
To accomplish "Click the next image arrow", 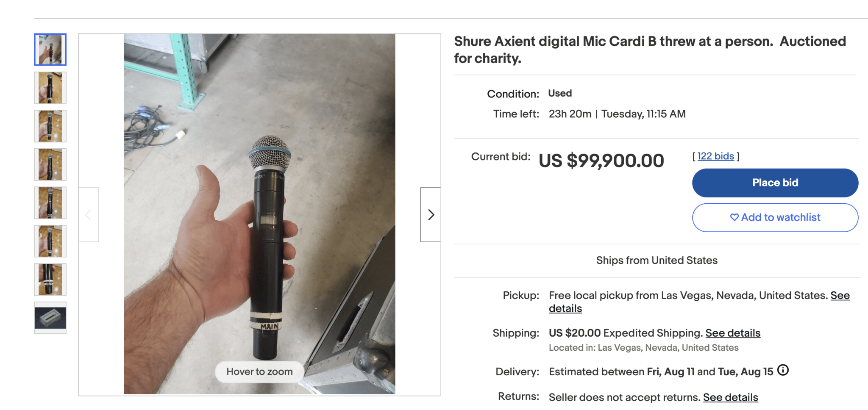I will tap(431, 215).
